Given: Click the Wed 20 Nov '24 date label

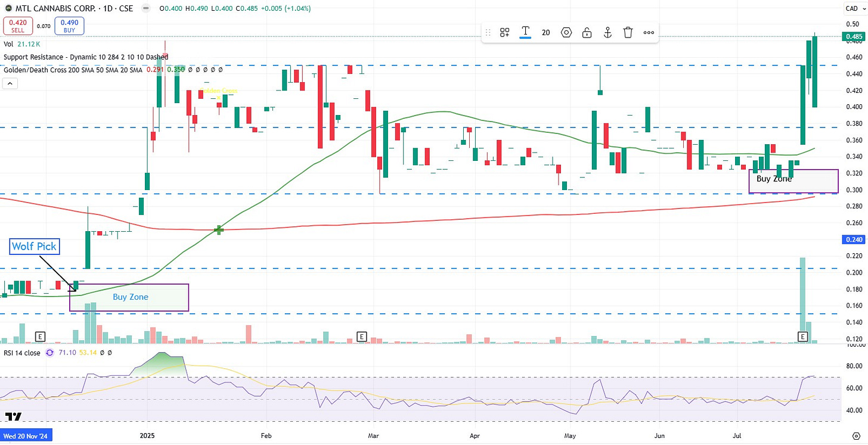Looking at the screenshot, I should pyautogui.click(x=27, y=435).
